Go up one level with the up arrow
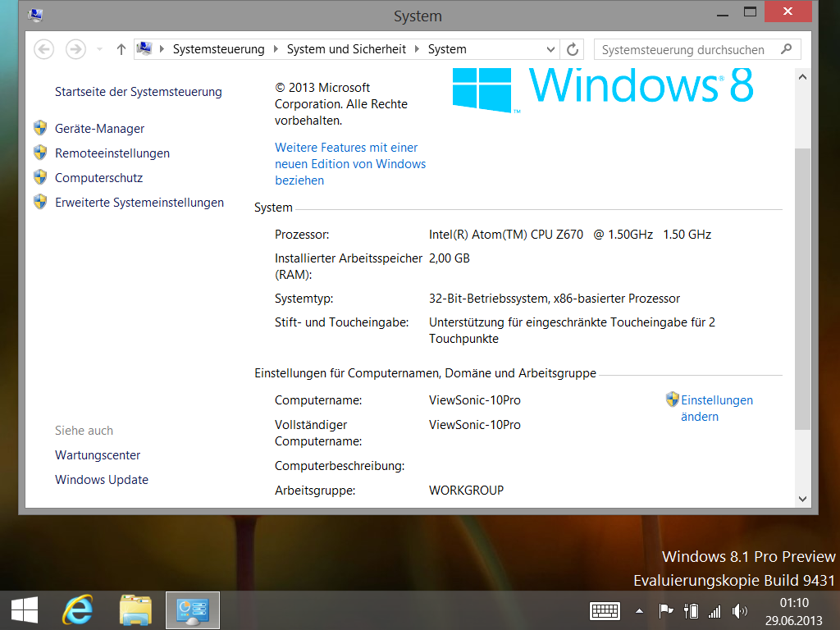840x630 pixels. (121, 49)
